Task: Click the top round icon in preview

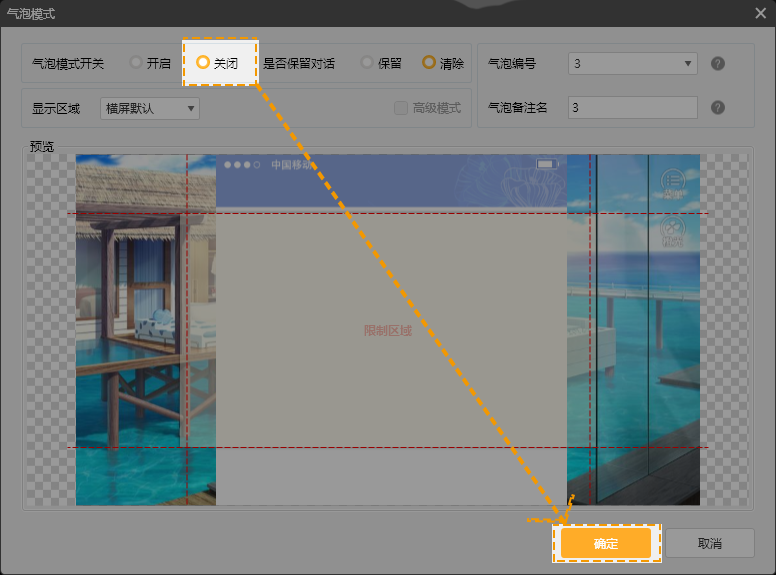Action: 673,182
